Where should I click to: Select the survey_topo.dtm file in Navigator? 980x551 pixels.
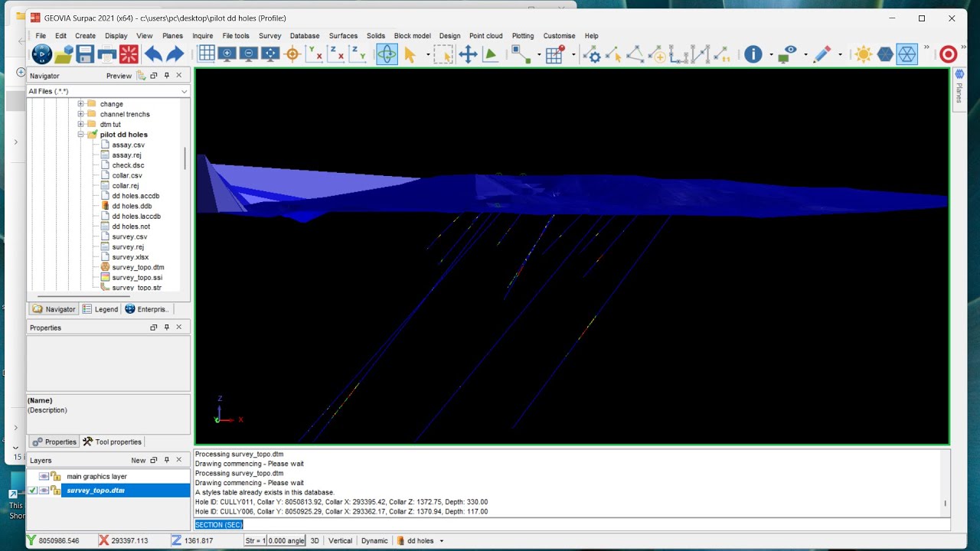pyautogui.click(x=138, y=267)
